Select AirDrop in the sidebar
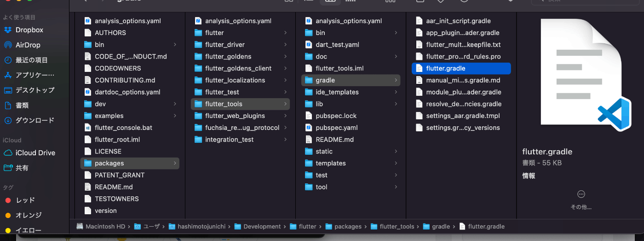This screenshot has height=241, width=644. tap(28, 45)
